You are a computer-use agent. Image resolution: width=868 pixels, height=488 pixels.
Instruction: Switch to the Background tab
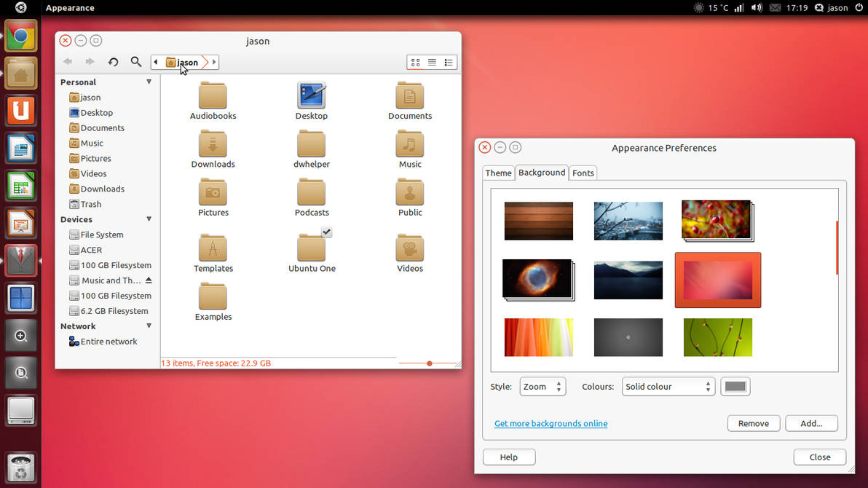tap(542, 173)
